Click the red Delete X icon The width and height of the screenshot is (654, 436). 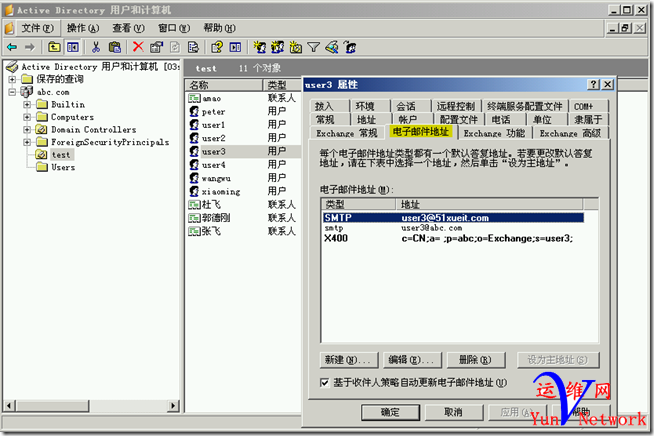point(138,47)
